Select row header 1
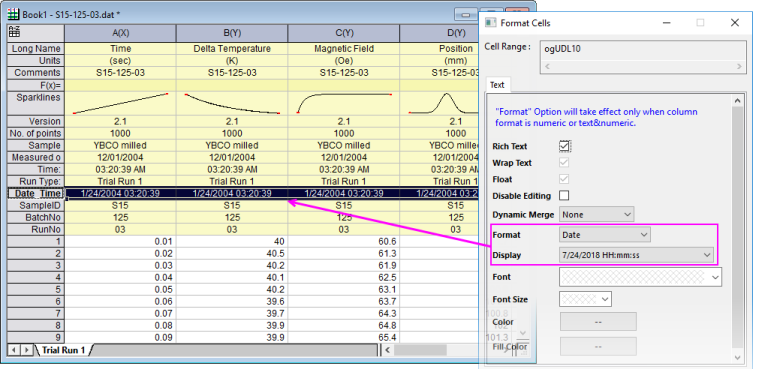This screenshot has width=758, height=369. [36, 241]
